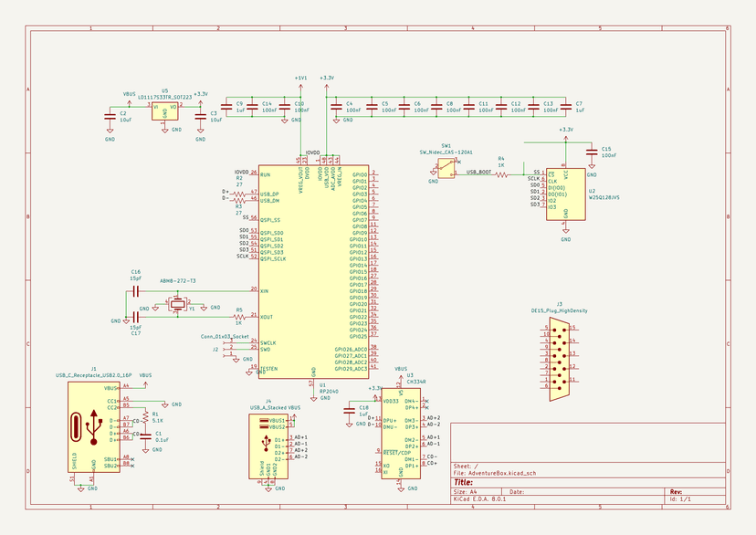Click the QSPI_SCLK pin label on U1
Screen dimensions: 756x535
pyautogui.click(x=273, y=258)
